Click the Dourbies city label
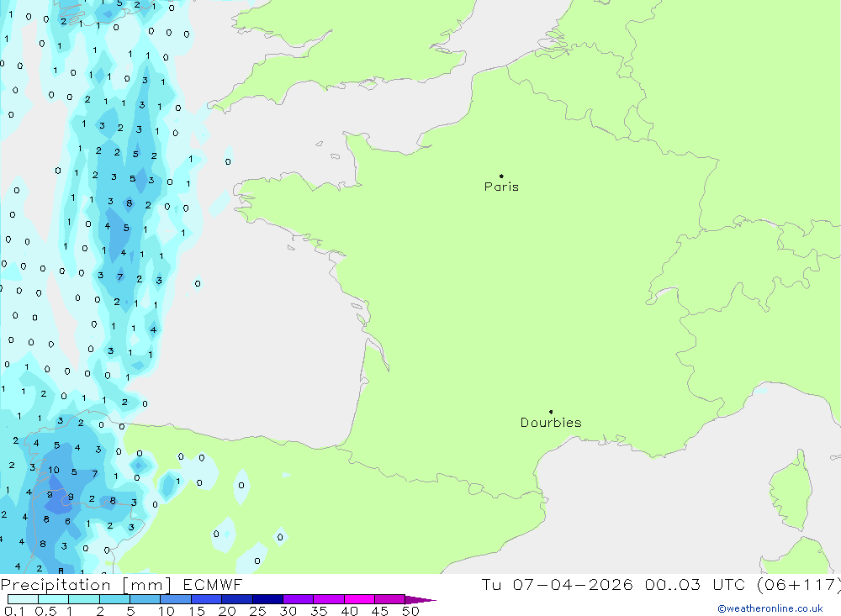The width and height of the screenshot is (841, 616). (551, 423)
